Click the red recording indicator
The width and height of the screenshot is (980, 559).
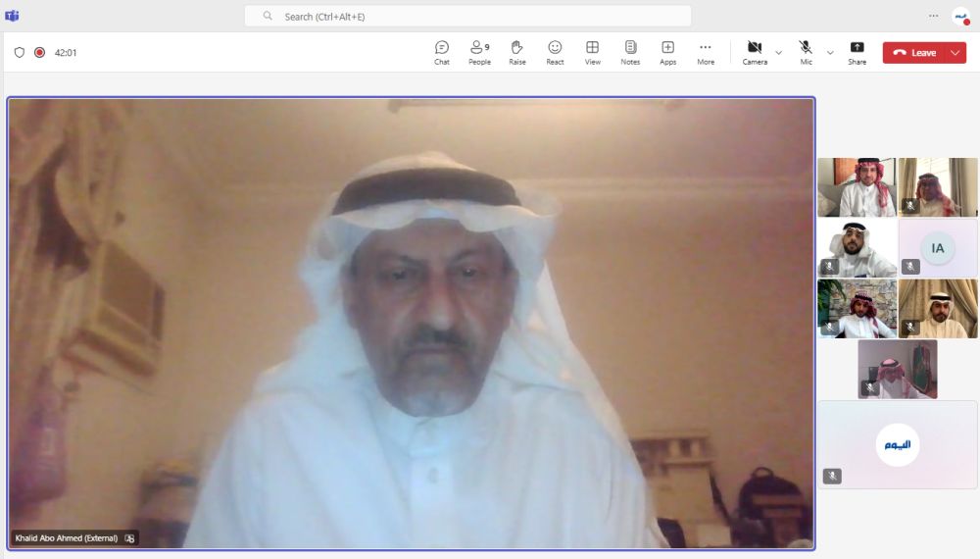39,53
